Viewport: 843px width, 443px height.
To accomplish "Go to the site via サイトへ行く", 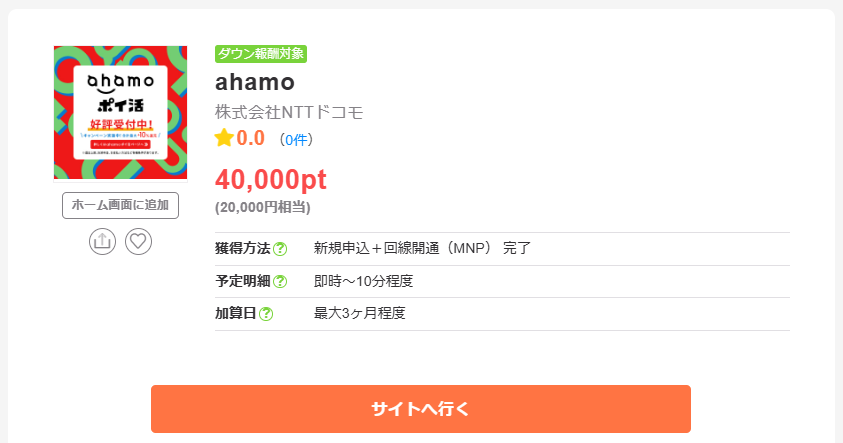I will click(x=420, y=409).
